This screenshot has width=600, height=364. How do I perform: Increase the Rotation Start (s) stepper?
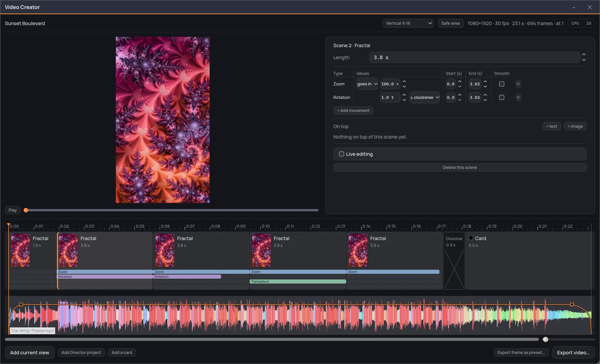460,95
